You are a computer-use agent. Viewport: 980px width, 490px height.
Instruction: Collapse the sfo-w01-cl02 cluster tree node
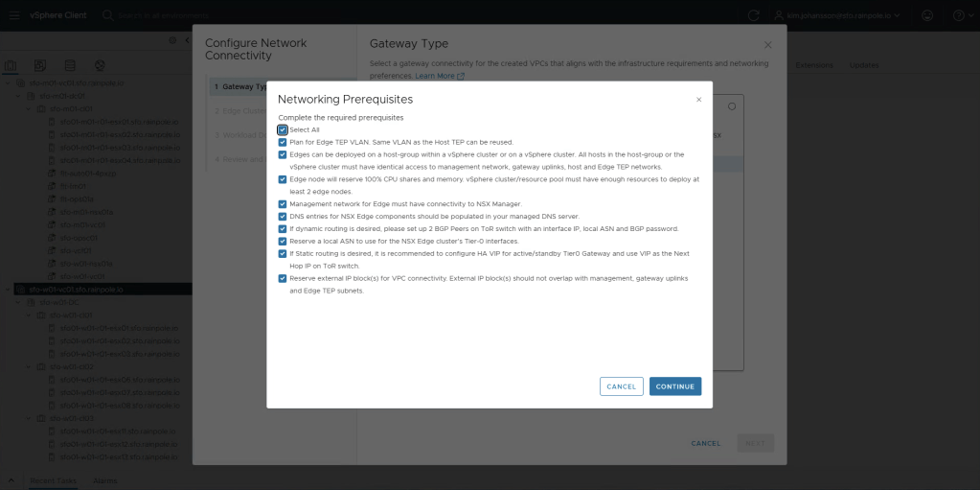(28, 365)
